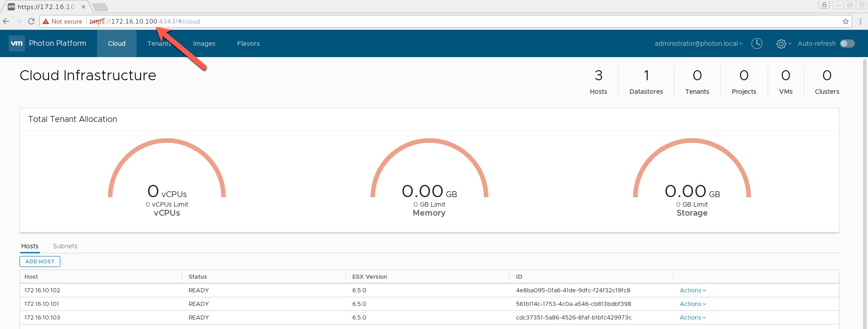Click ID 4e8ba095-0fa6-41de-9dfc-f24f32c19fc8
Image resolution: width=868 pixels, height=329 pixels.
[x=573, y=290]
